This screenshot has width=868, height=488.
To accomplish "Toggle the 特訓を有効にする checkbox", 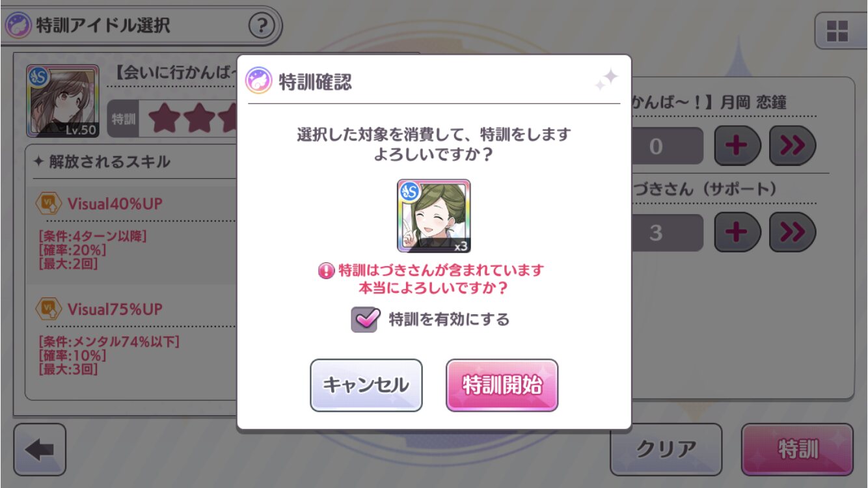I will tap(364, 319).
